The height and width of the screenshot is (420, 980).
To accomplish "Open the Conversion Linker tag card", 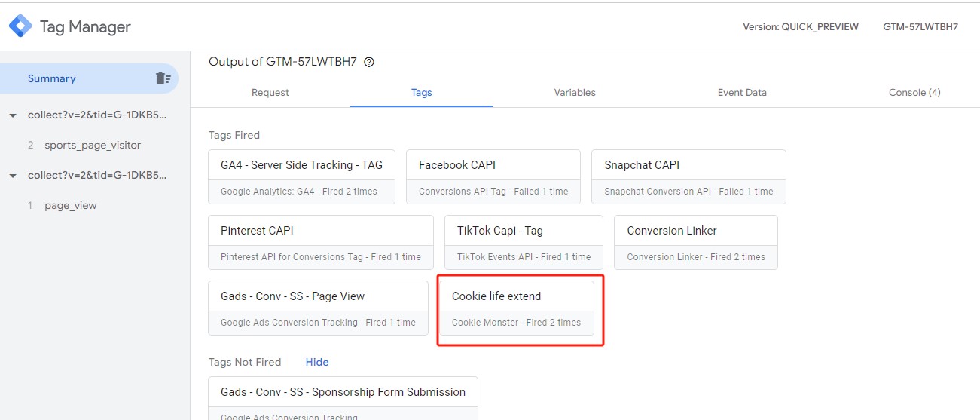I will pos(696,242).
